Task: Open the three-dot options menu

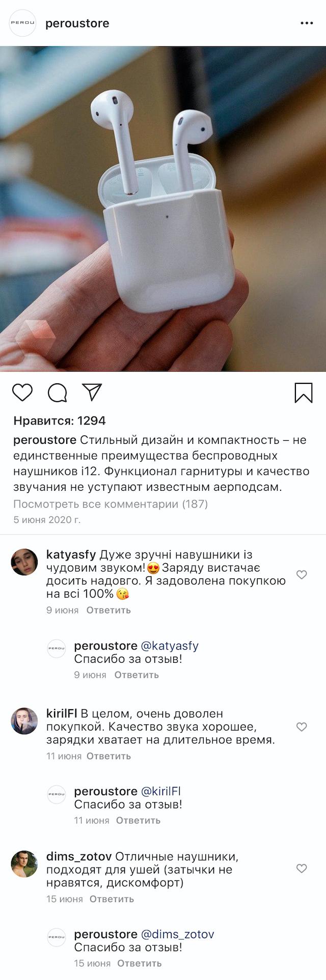Action: pos(307,23)
